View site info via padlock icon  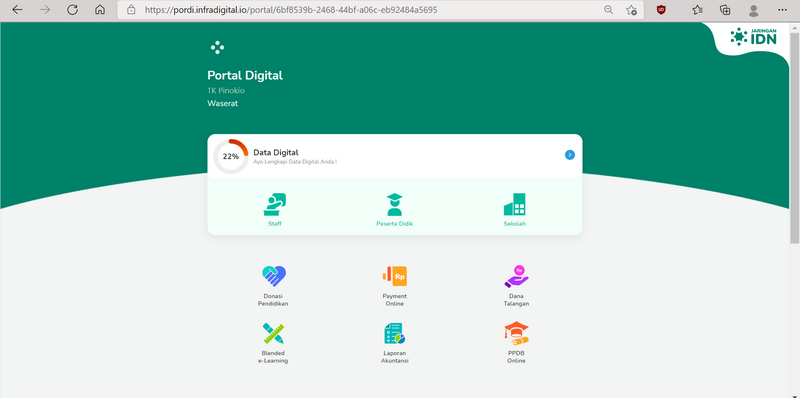131,10
